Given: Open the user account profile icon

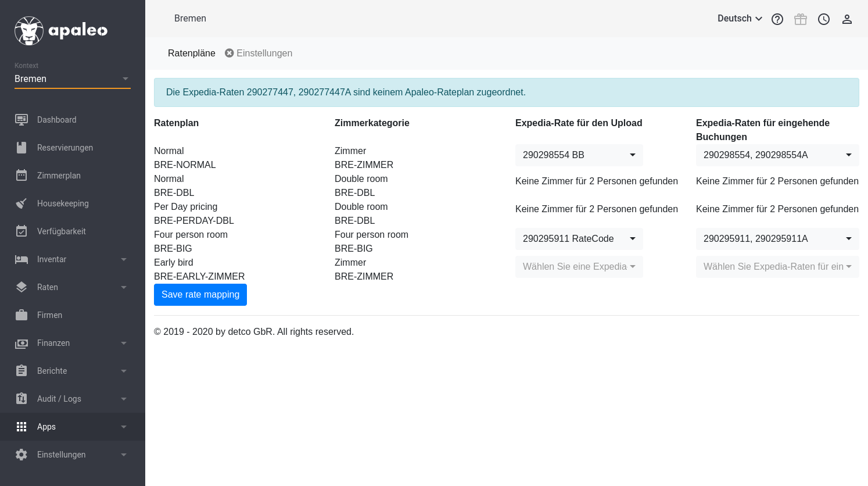Looking at the screenshot, I should (847, 19).
